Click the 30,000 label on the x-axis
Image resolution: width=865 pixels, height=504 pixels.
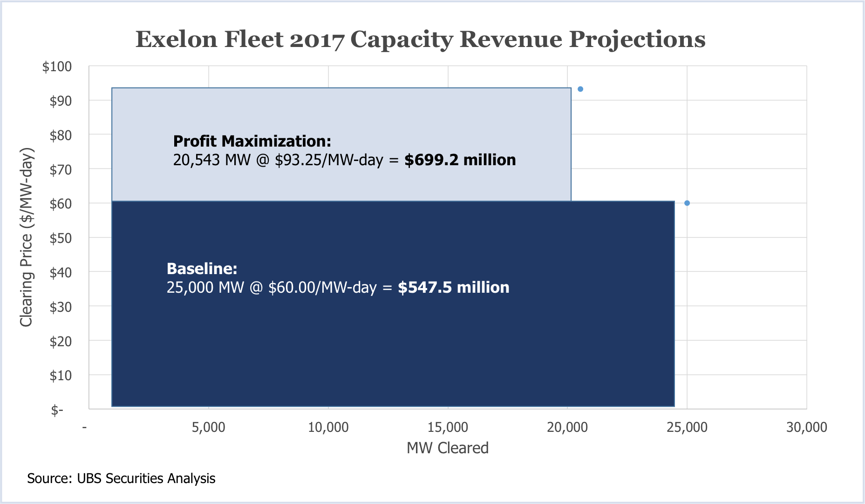click(806, 427)
